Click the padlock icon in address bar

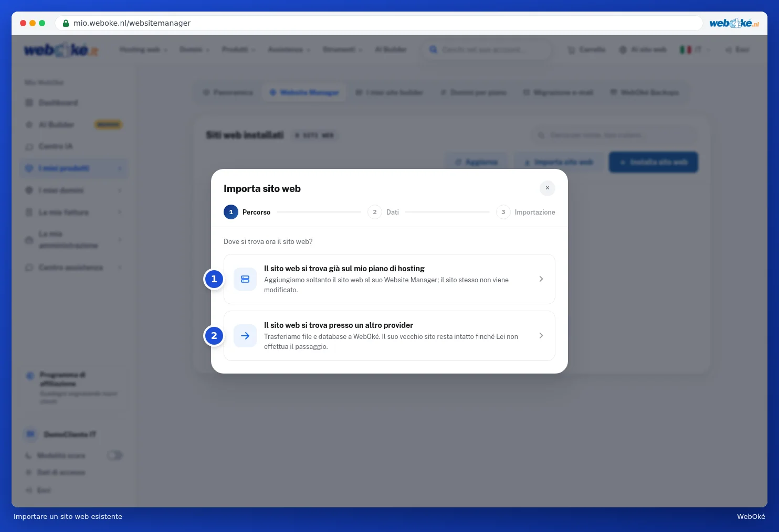pos(66,23)
